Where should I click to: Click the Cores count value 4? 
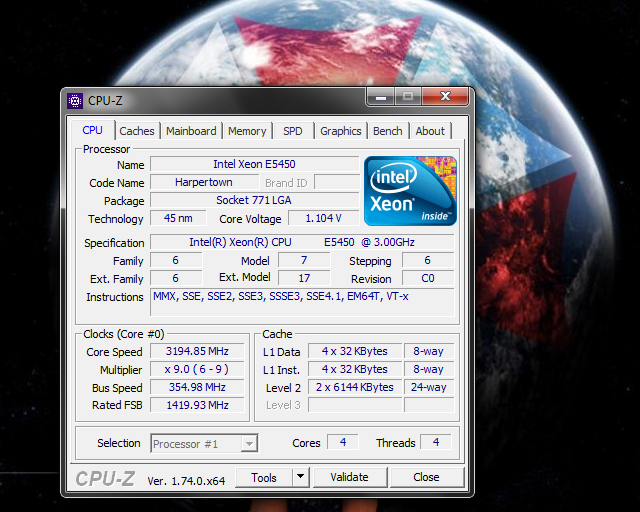coord(343,442)
